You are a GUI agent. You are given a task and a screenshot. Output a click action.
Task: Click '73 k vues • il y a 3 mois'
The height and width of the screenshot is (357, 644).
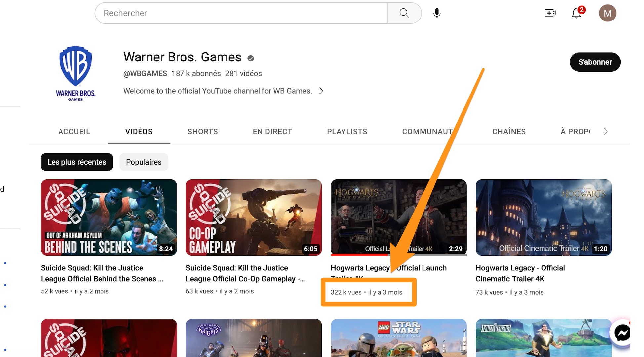coord(509,292)
